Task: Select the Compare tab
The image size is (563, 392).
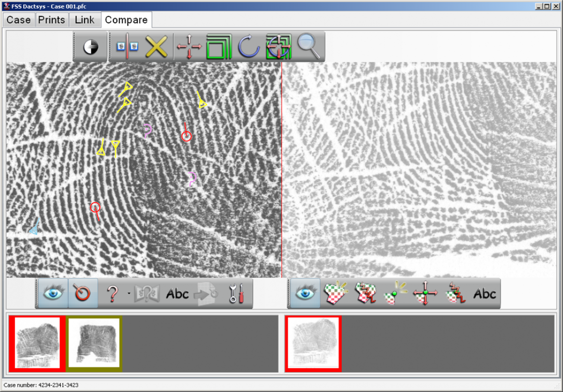Action: [126, 20]
